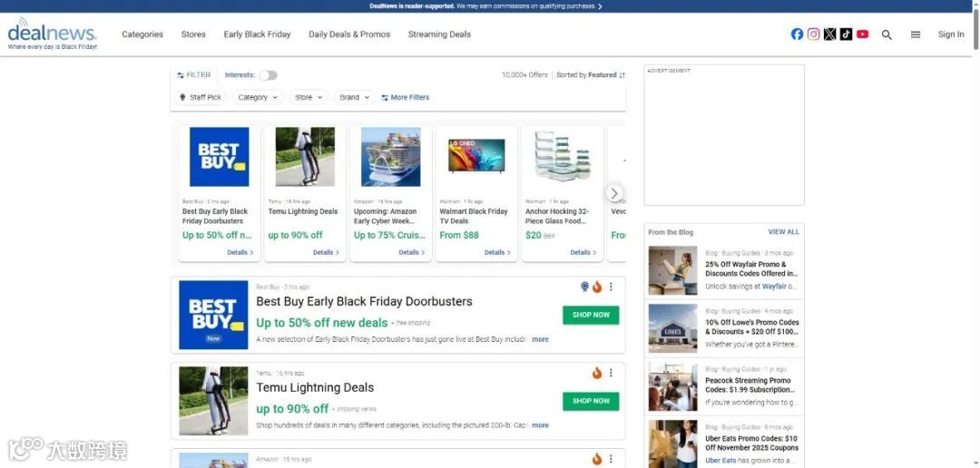Click SHOP NOW for Temu Lightning Deals
980x468 pixels.
click(591, 401)
